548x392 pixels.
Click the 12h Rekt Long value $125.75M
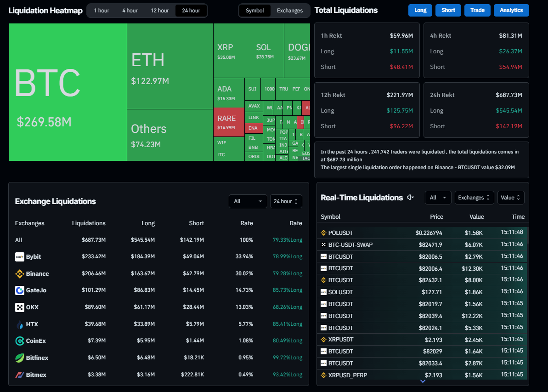[x=400, y=111]
